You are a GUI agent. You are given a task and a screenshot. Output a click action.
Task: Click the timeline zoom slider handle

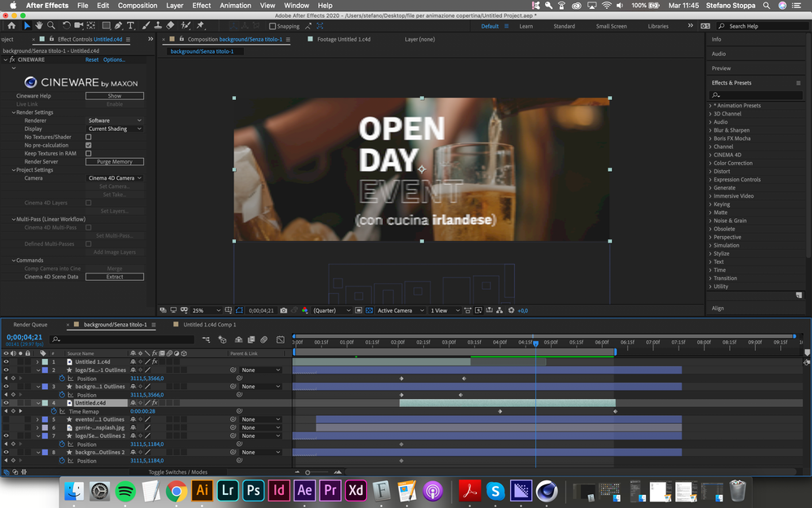pos(308,472)
